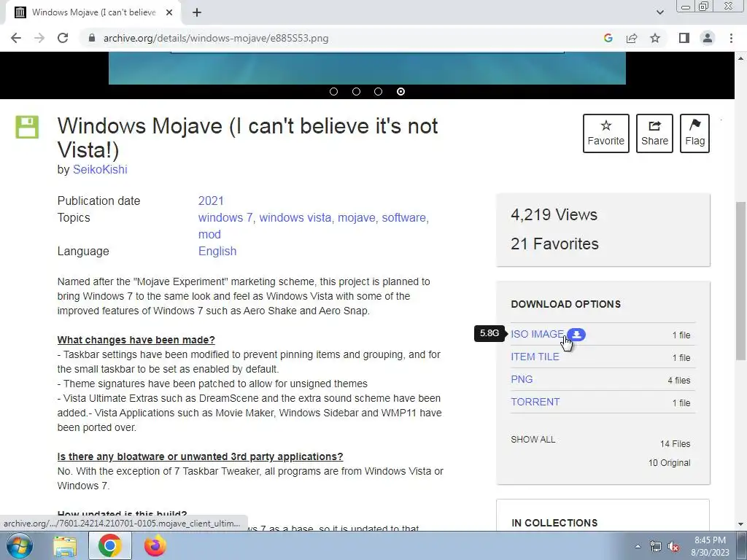View site information padlock icon

(92, 38)
